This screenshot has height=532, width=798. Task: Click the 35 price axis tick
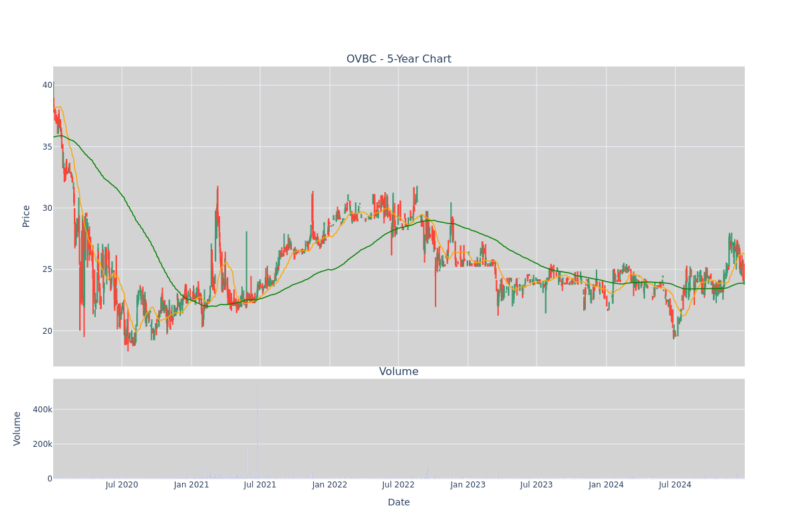(47, 146)
